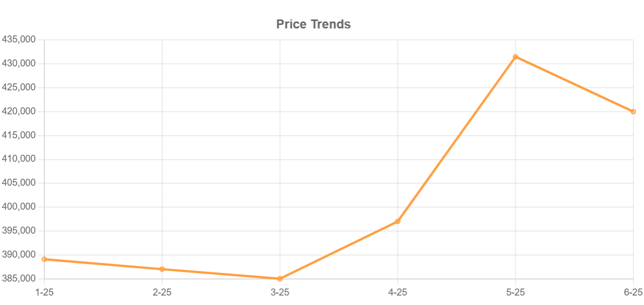644x305 pixels.
Task: Click the 6-25 data point marker
Action: coord(633,111)
